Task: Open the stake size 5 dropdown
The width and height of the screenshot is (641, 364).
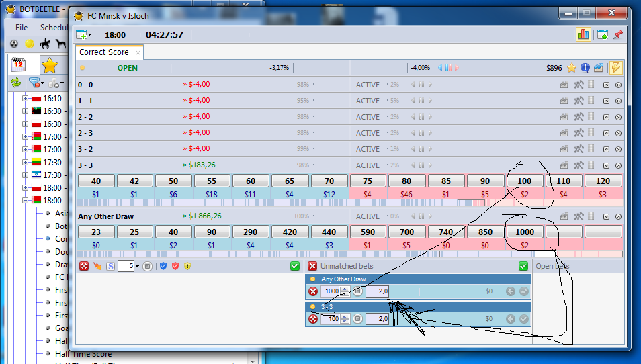Action: point(137,267)
